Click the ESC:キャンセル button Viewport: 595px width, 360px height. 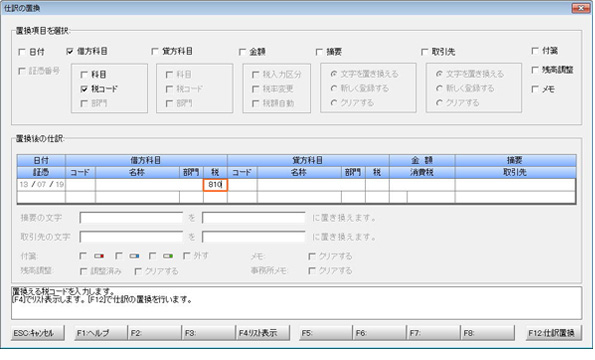point(38,333)
